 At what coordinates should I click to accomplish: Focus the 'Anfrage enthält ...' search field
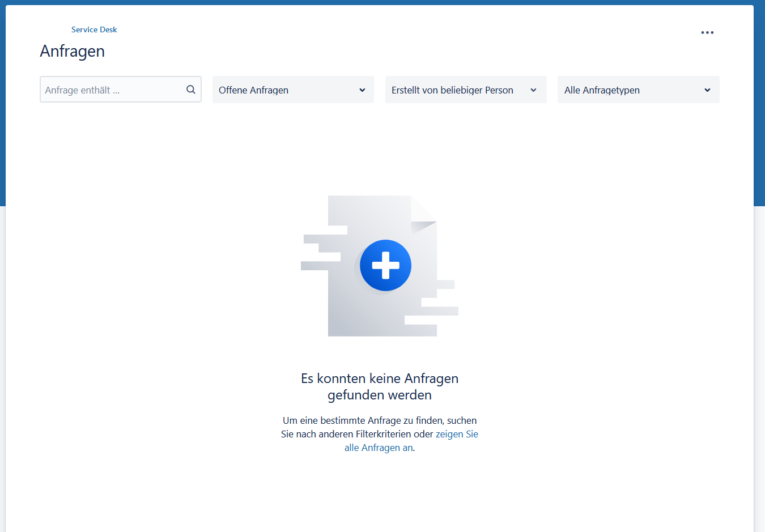(121, 90)
